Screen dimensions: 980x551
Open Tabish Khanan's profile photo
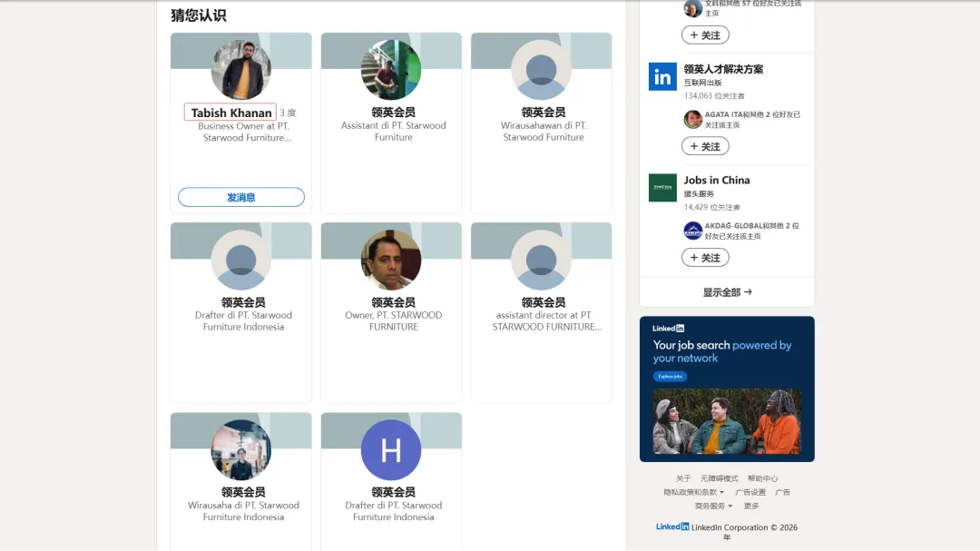tap(240, 68)
